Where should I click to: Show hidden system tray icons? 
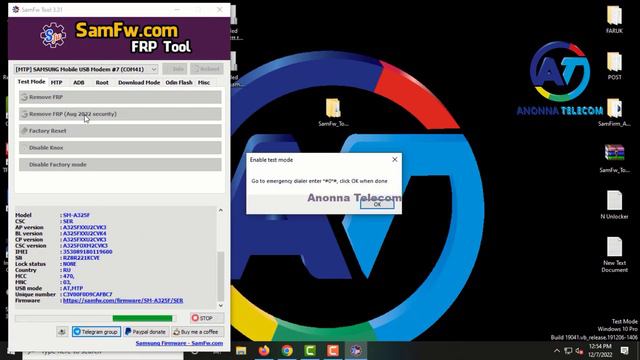pos(557,351)
